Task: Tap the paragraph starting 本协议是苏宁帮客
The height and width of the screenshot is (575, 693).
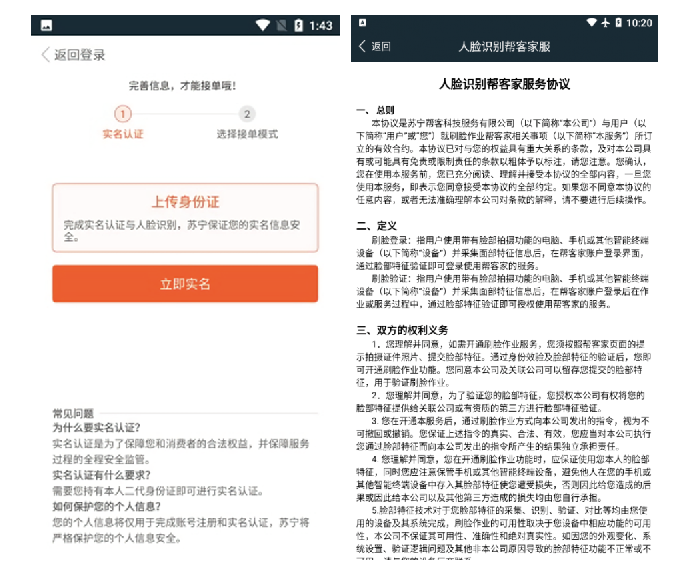Action: tap(504, 161)
